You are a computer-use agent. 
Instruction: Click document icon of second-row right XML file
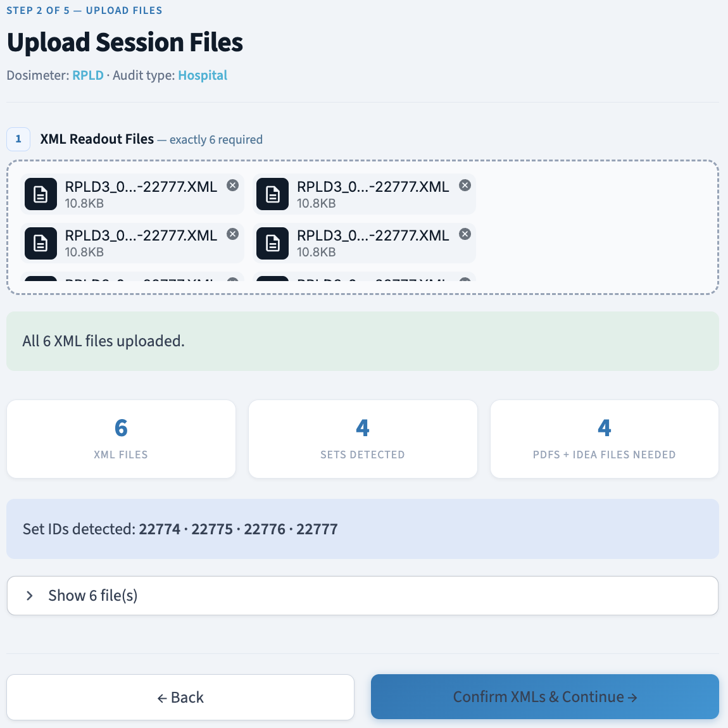[273, 243]
